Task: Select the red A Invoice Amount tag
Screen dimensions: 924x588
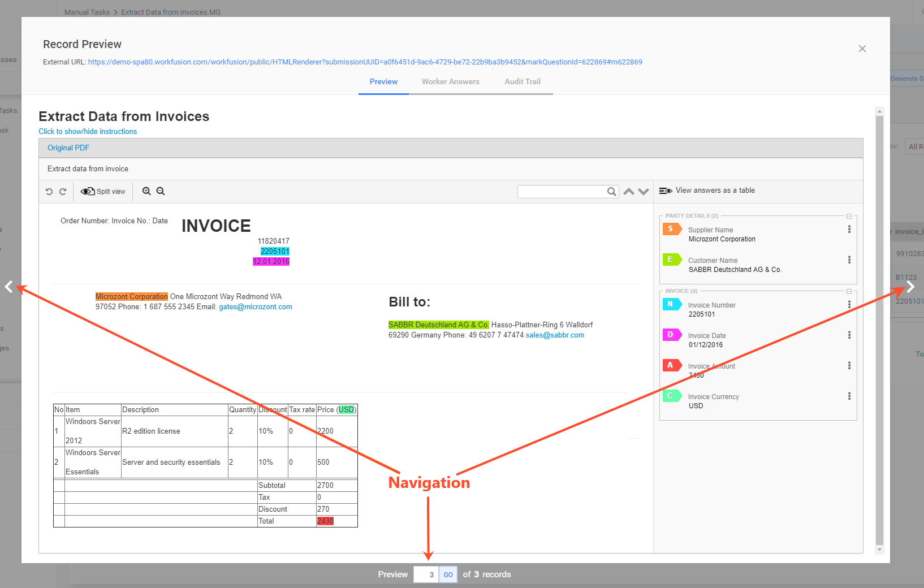Action: tap(672, 365)
